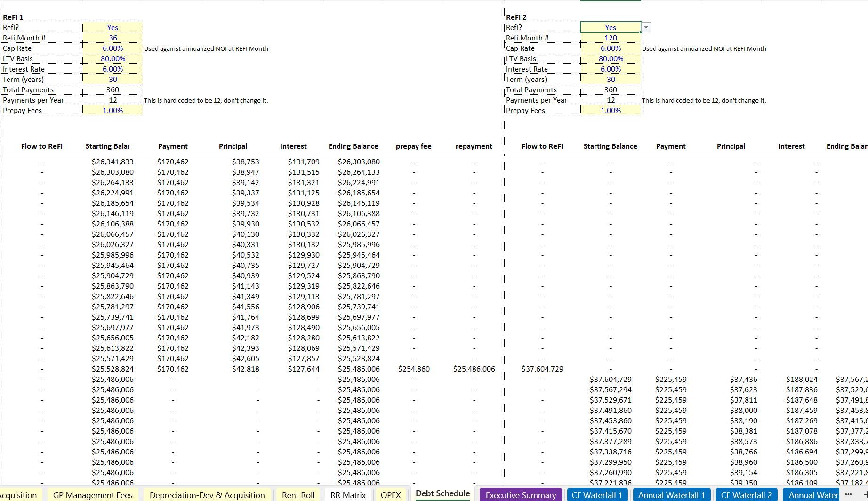
Task: Select principal cell $42,818
Action: pyautogui.click(x=245, y=369)
